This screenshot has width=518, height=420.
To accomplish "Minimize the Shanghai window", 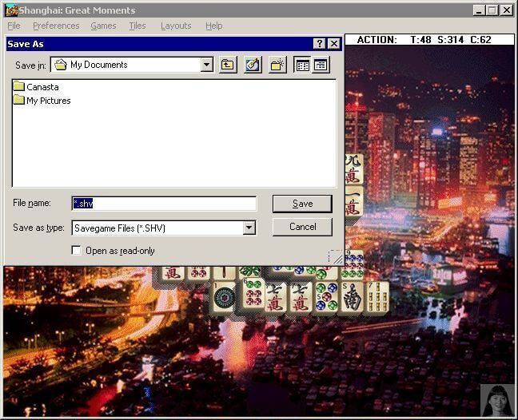I will [479, 10].
